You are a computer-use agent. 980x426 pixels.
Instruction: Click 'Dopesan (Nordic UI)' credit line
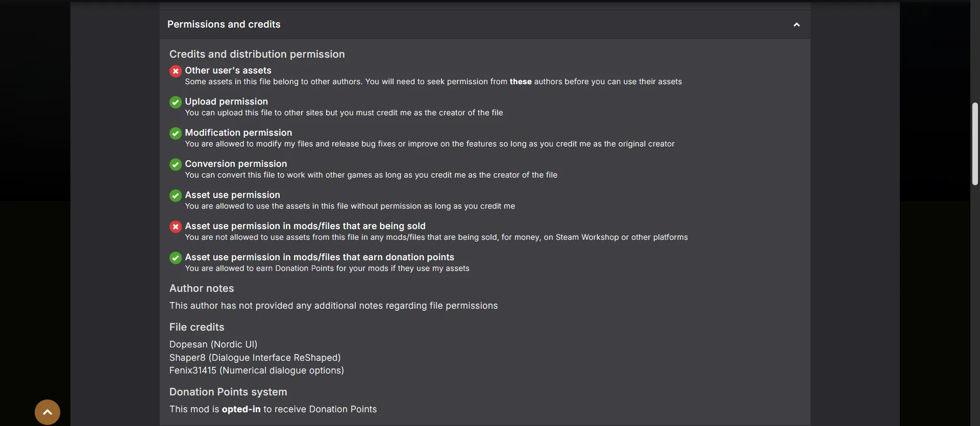coord(213,344)
